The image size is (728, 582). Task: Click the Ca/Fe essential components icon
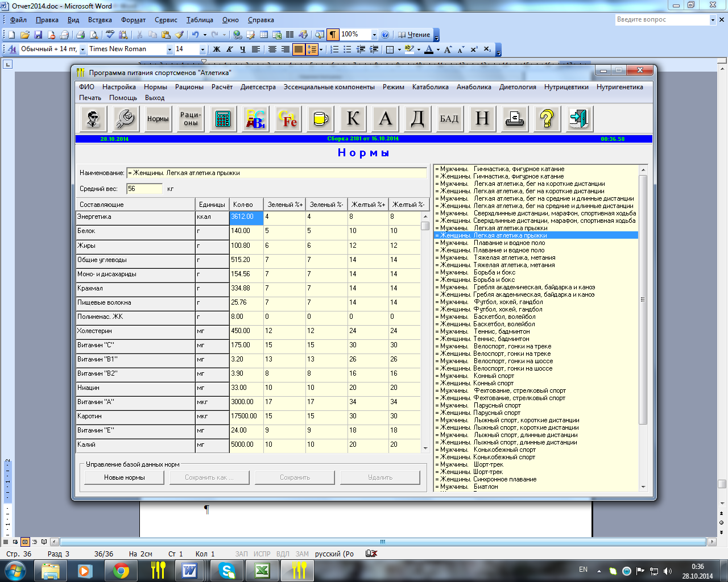tap(288, 119)
